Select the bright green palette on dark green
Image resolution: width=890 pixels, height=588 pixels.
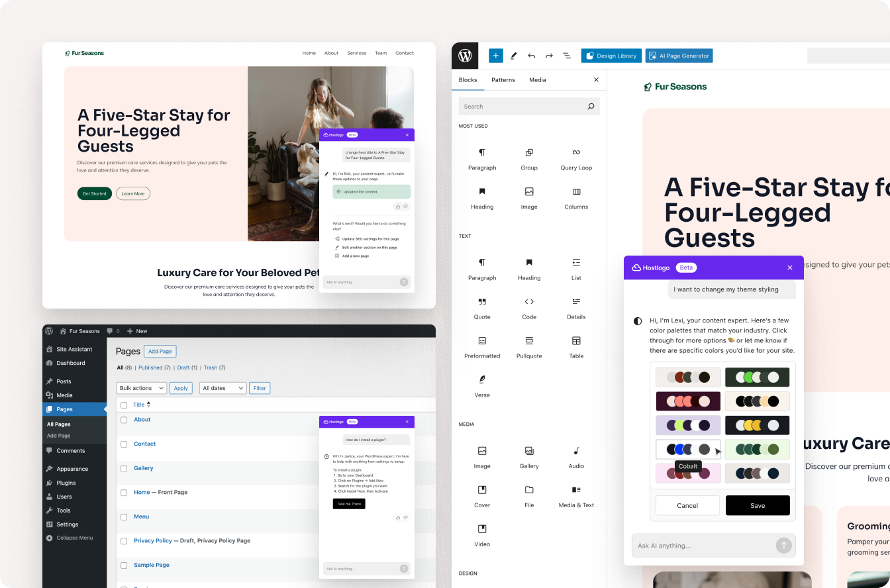758,377
